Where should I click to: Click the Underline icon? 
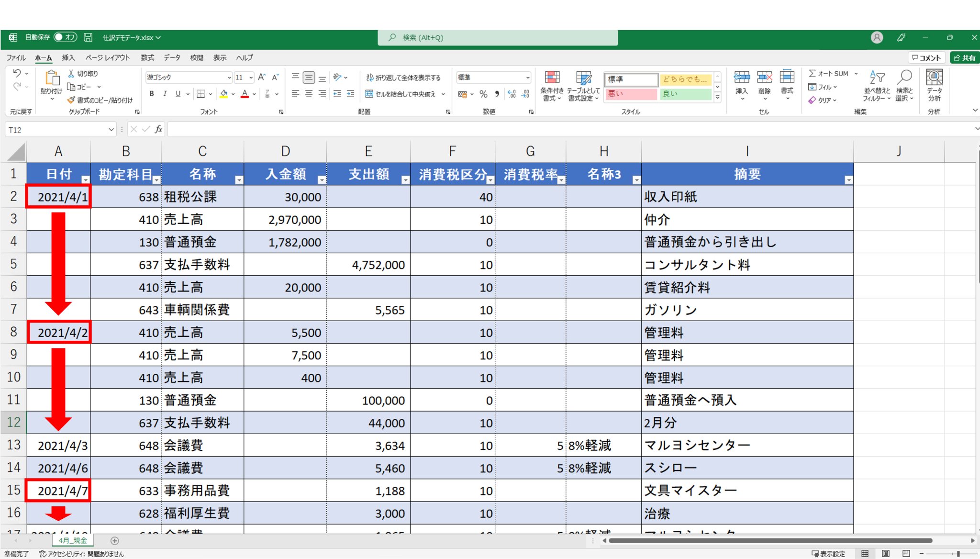(x=178, y=94)
